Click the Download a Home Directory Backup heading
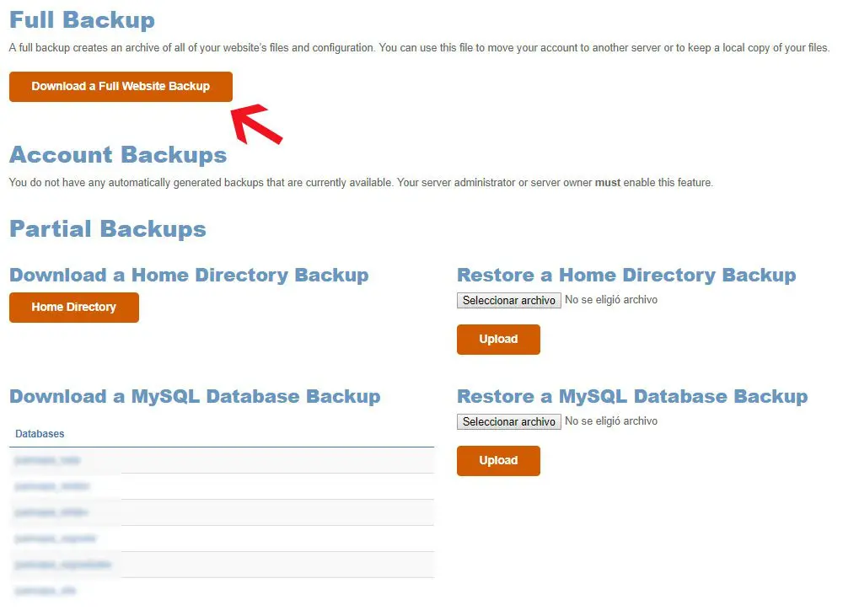 (x=188, y=275)
